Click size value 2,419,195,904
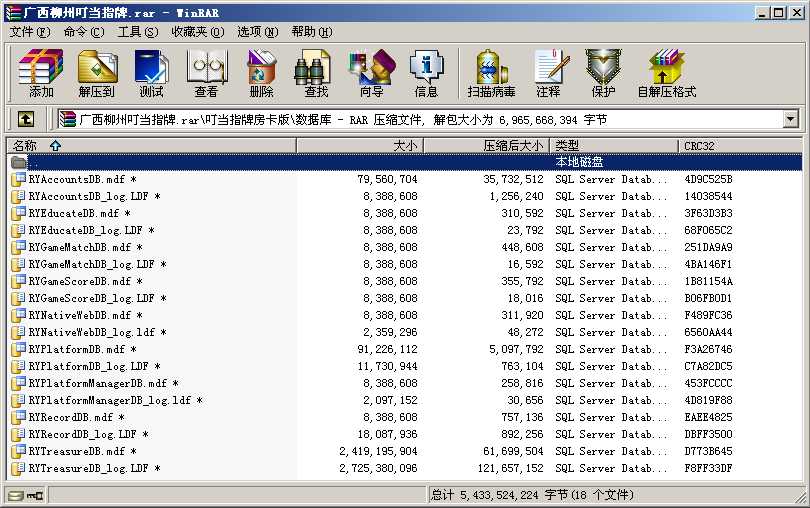 [x=378, y=451]
